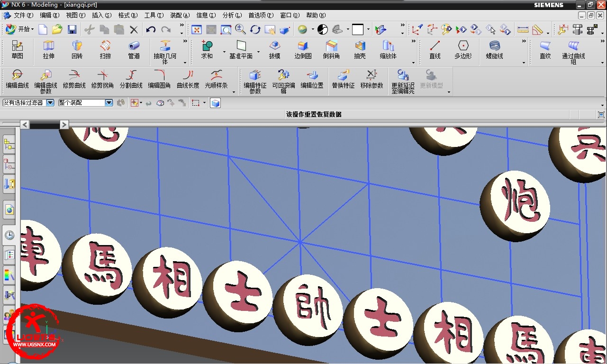Click the Measure distance ruler icon
This screenshot has height=364, width=607.
tap(523, 30)
